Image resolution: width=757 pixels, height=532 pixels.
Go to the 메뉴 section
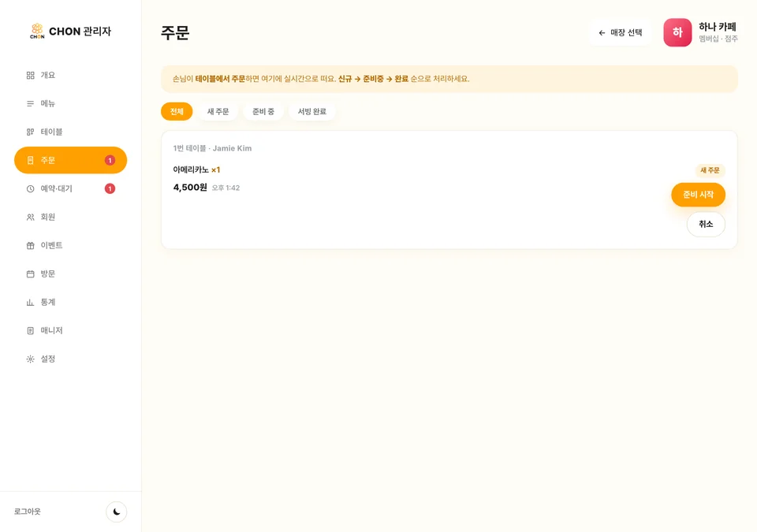point(70,104)
